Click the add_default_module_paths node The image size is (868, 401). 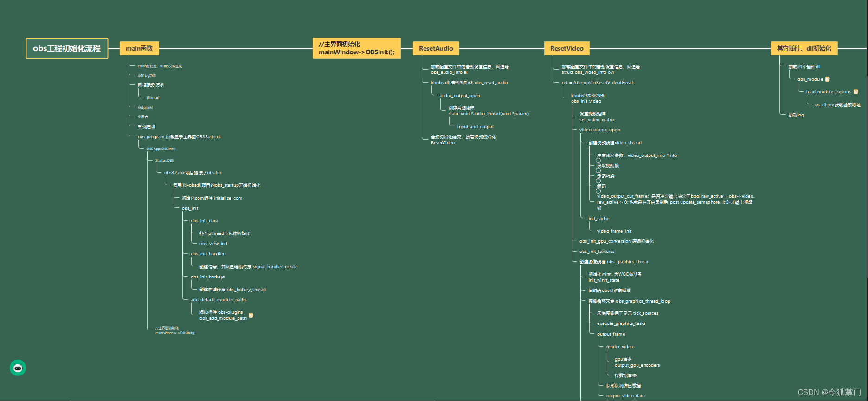[219, 300]
